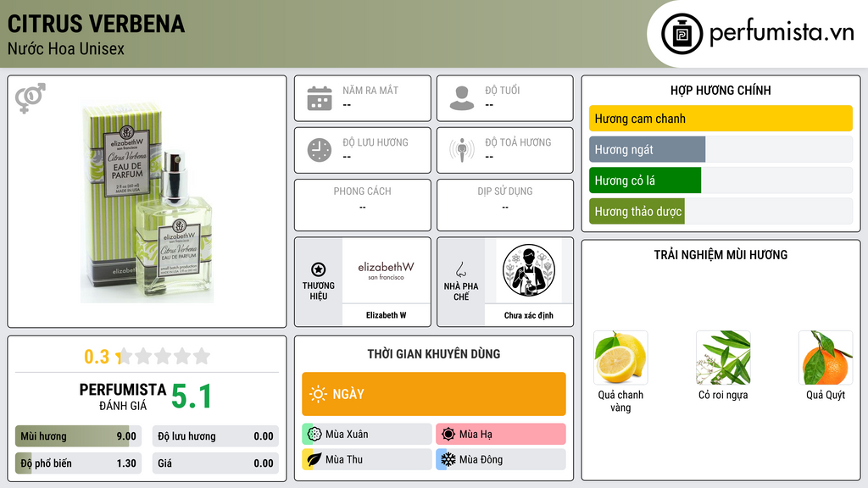This screenshot has height=488, width=868.
Task: Click the perfumista.vn bottle logo icon
Action: (682, 34)
